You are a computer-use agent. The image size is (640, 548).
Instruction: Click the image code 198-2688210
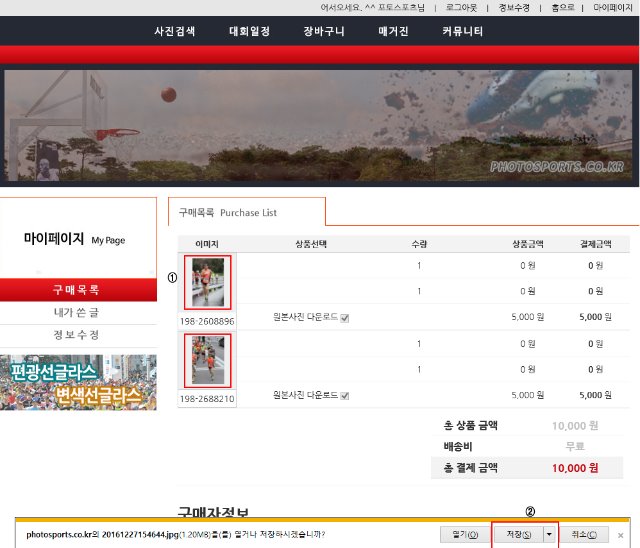[207, 399]
